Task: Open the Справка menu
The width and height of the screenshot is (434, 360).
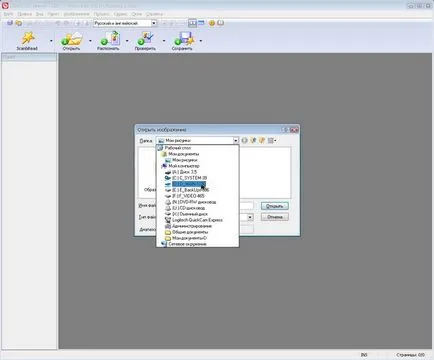Action: 154,14
